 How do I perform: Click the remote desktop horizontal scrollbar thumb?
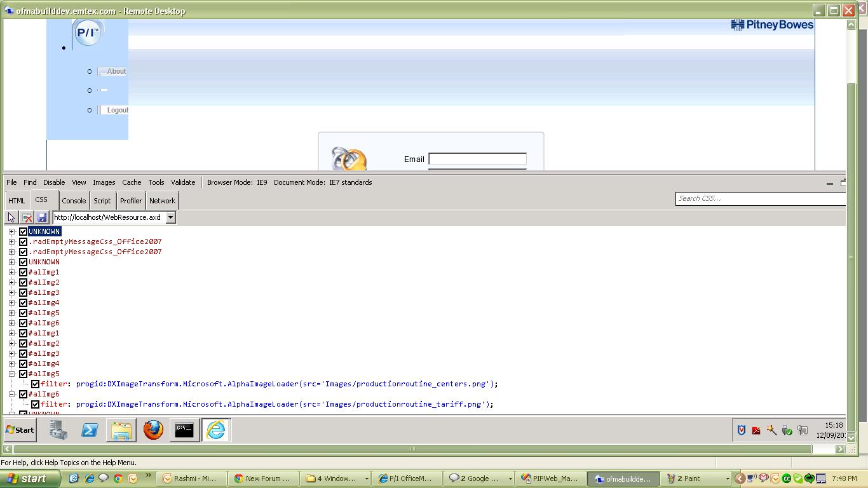pyautogui.click(x=412, y=449)
